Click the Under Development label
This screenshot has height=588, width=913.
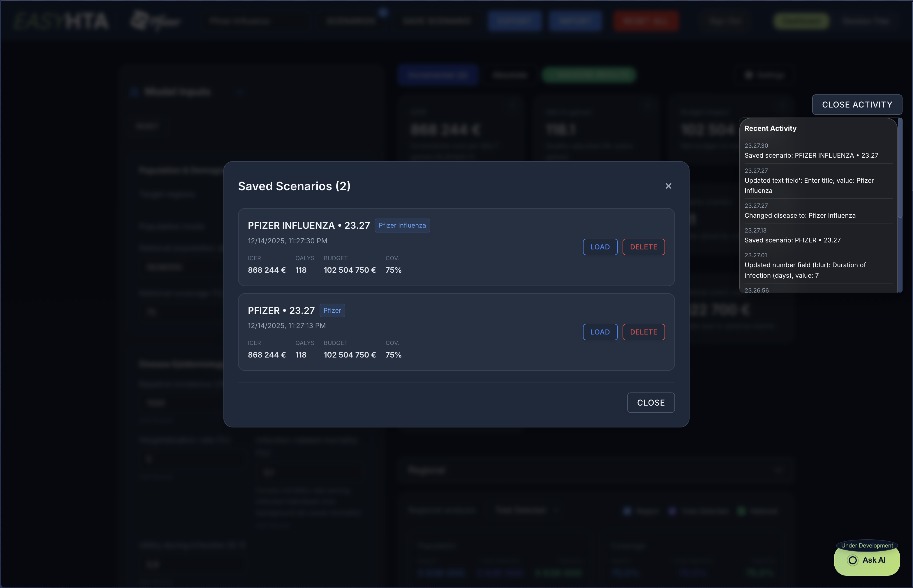click(x=867, y=545)
